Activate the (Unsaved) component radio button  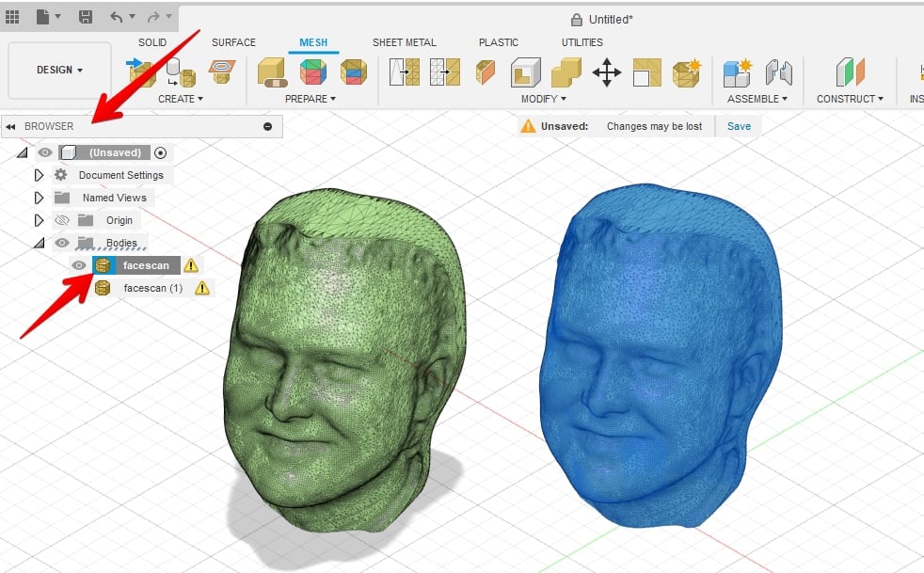tap(160, 152)
